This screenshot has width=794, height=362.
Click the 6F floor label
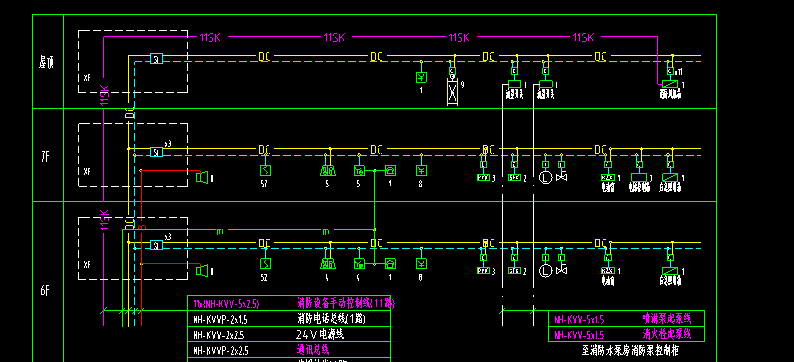pyautogui.click(x=45, y=291)
